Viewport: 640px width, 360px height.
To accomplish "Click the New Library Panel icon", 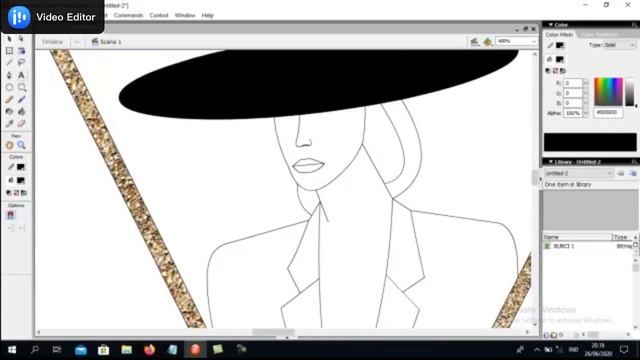I will (633, 173).
